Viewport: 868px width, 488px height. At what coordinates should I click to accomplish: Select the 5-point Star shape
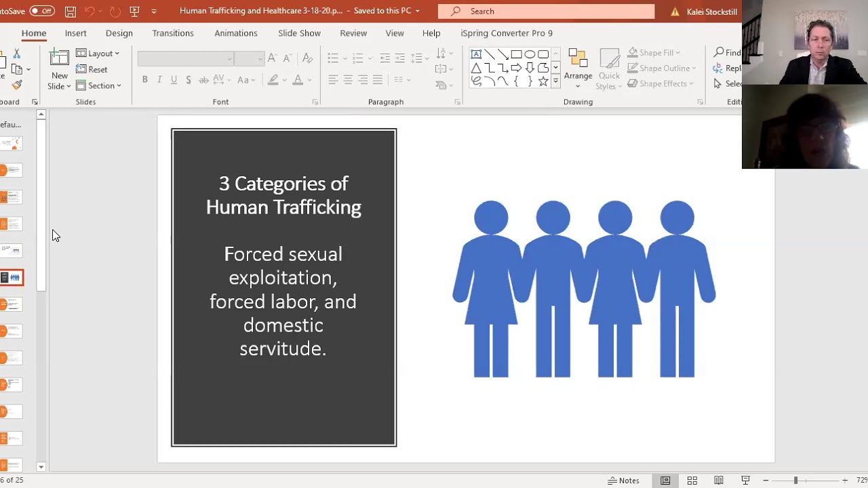[x=543, y=81]
